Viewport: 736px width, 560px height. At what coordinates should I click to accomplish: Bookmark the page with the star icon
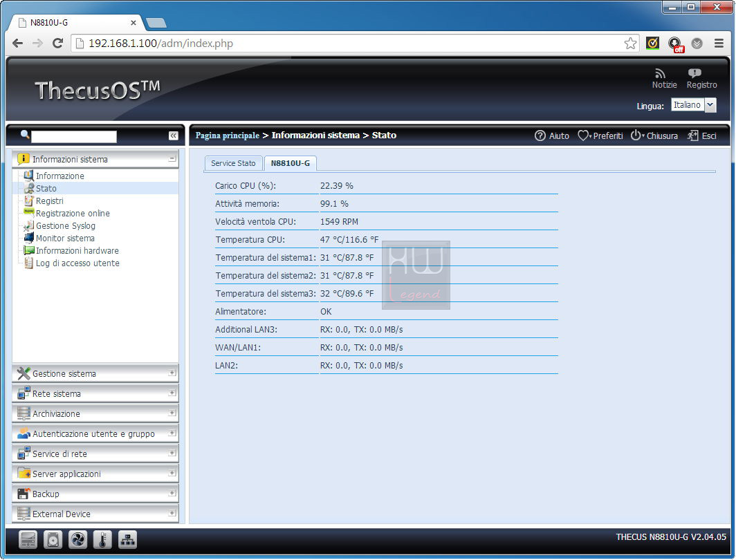(630, 44)
